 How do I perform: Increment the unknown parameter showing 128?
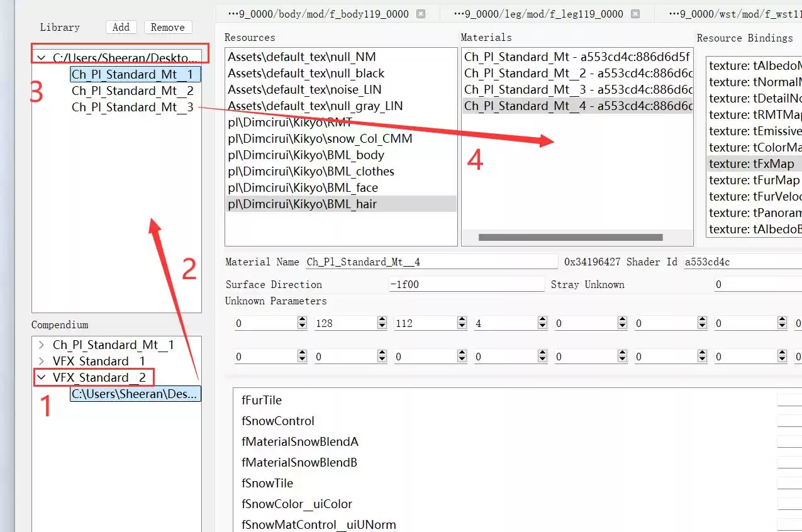382,320
